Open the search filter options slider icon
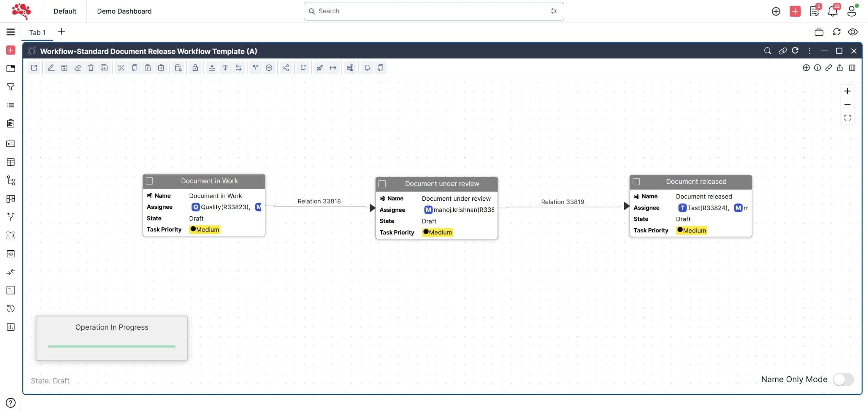The height and width of the screenshot is (412, 868). pyautogui.click(x=554, y=11)
